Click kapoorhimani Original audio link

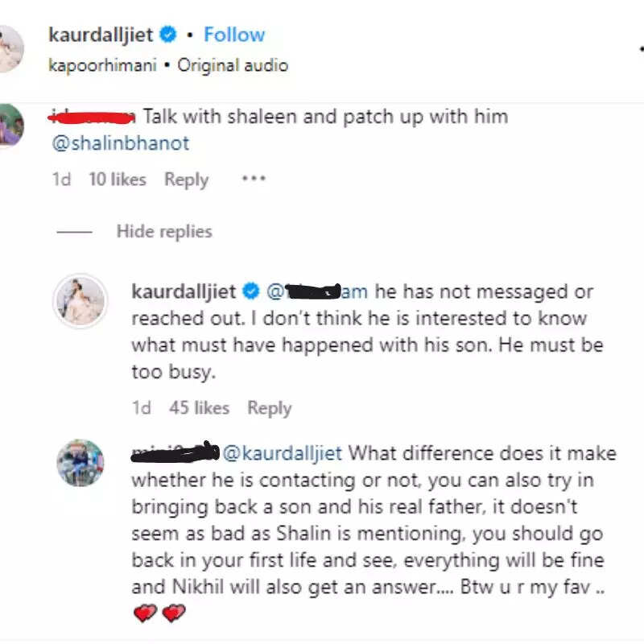pos(168,65)
